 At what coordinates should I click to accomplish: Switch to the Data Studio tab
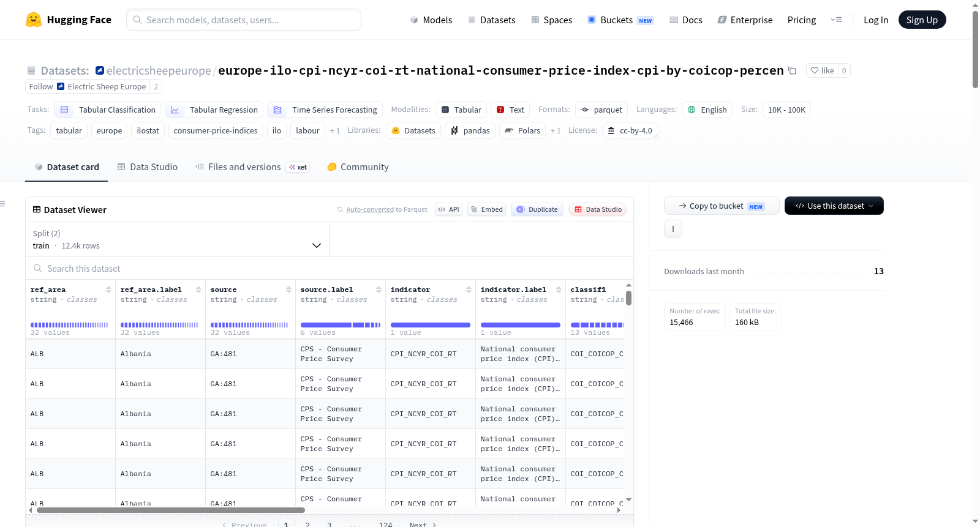(x=148, y=166)
